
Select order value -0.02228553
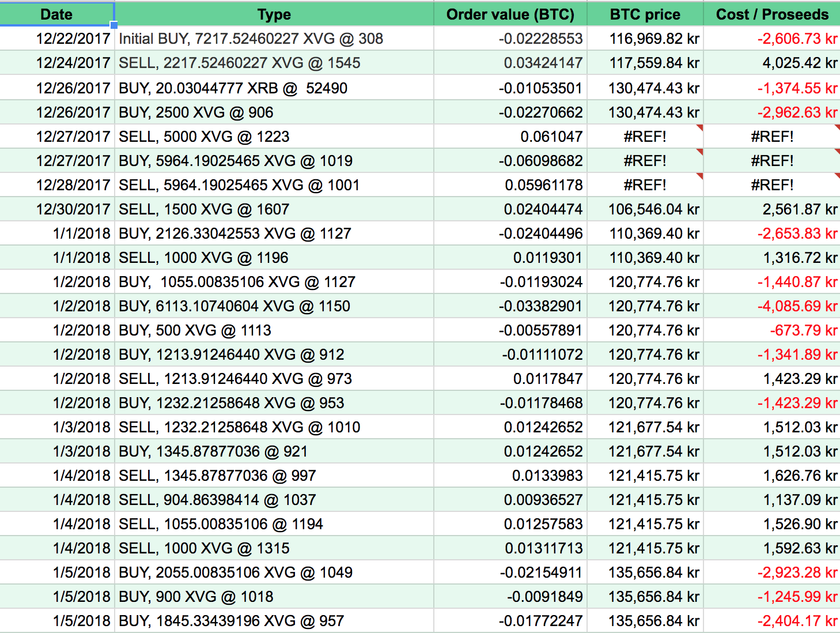(510, 39)
